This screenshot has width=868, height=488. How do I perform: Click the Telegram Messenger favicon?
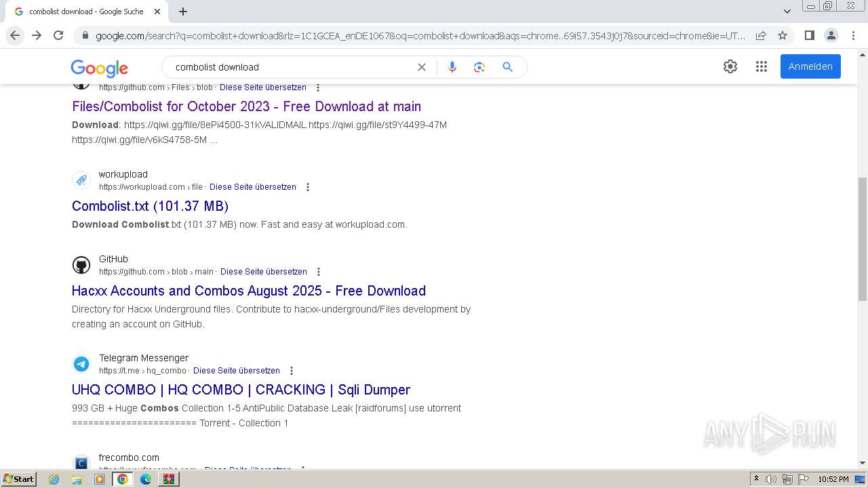click(81, 364)
